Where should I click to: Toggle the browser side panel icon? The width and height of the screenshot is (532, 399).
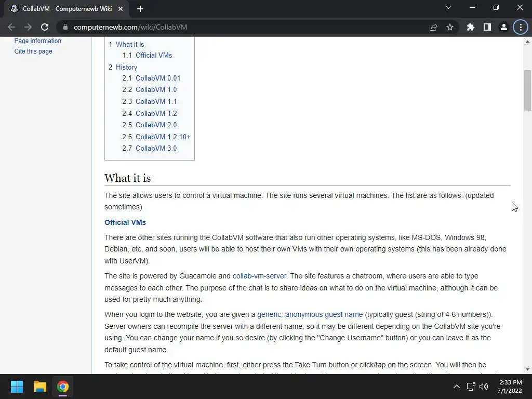(487, 27)
